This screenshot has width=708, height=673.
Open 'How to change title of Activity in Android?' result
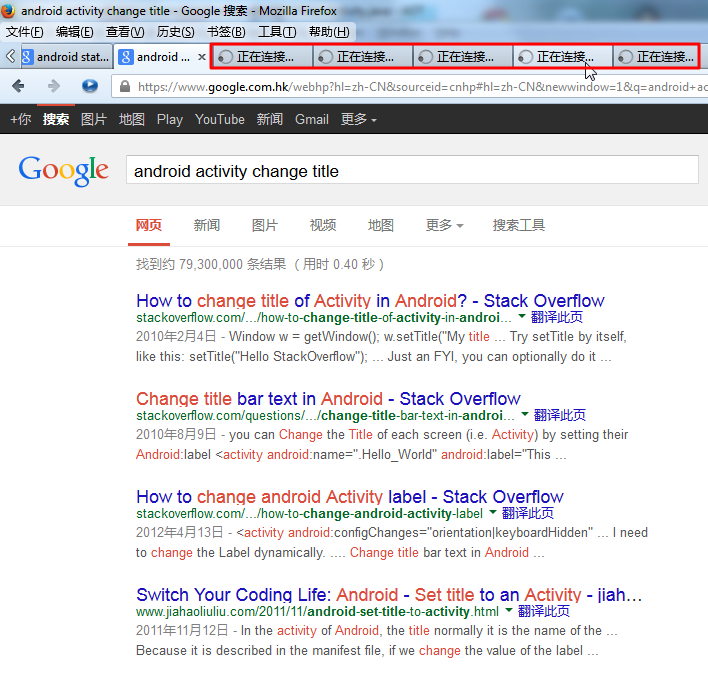(370, 300)
